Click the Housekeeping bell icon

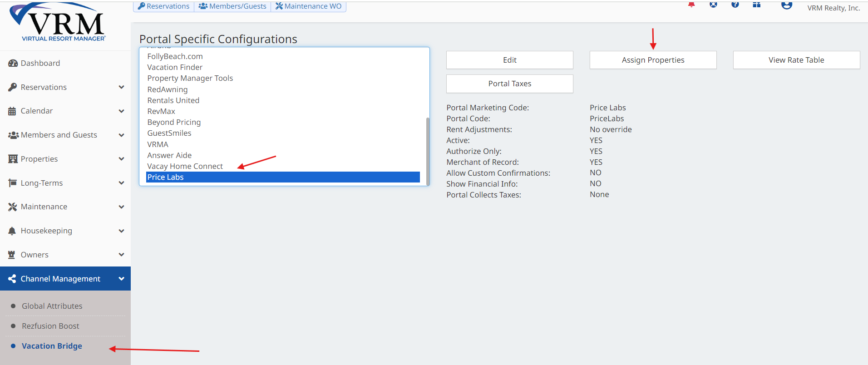coord(12,231)
